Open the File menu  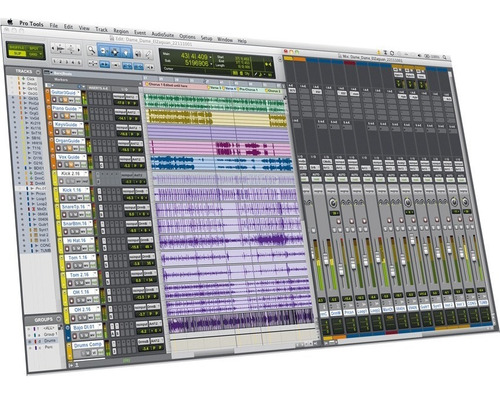(x=54, y=25)
